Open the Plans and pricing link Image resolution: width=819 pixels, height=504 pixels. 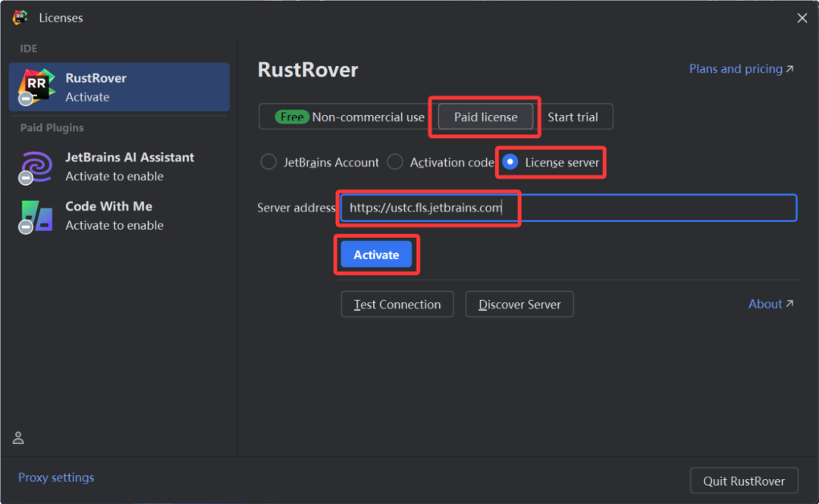[x=741, y=69]
